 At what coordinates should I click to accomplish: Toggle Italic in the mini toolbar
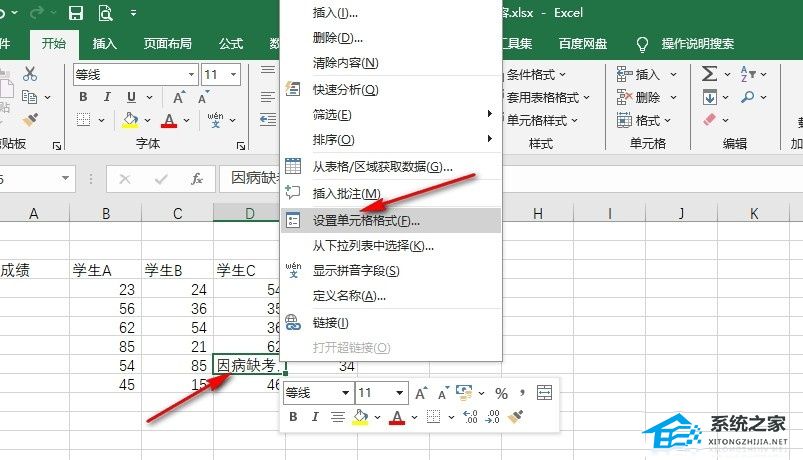315,417
